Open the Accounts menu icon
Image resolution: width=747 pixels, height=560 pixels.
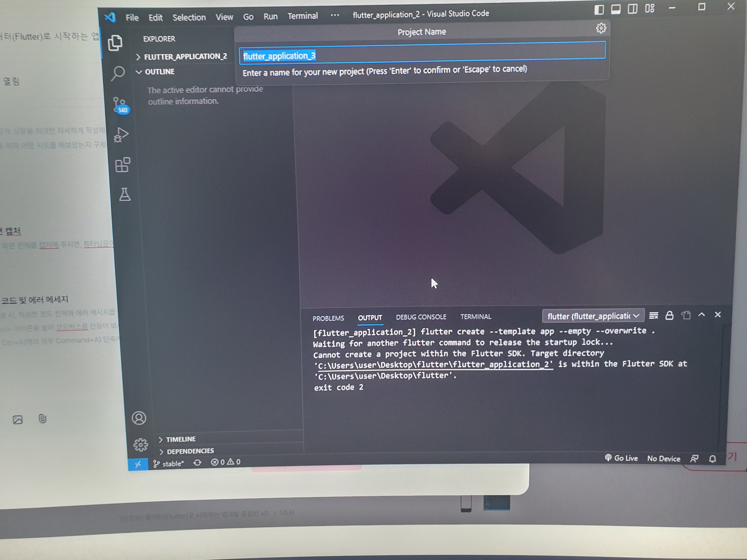tap(139, 418)
